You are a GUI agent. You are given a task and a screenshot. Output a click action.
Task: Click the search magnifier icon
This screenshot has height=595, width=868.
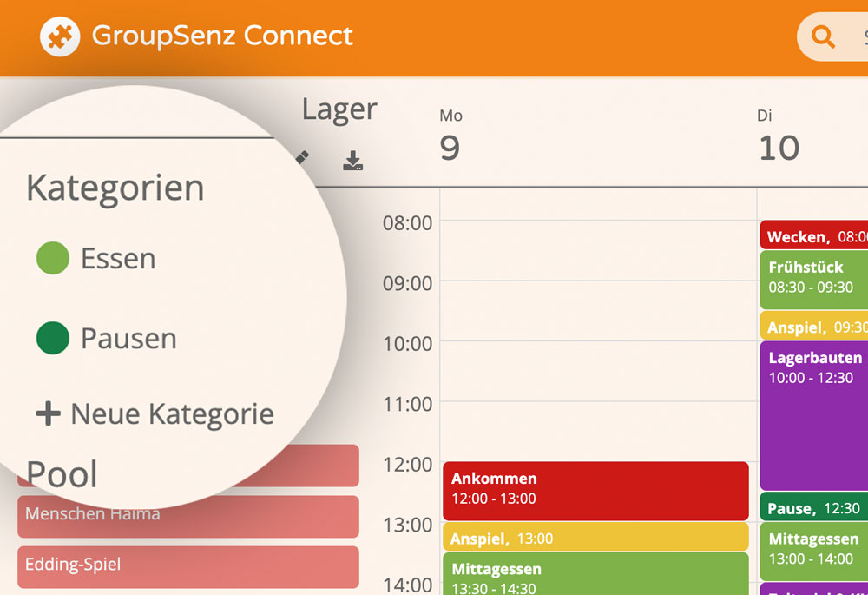point(823,37)
